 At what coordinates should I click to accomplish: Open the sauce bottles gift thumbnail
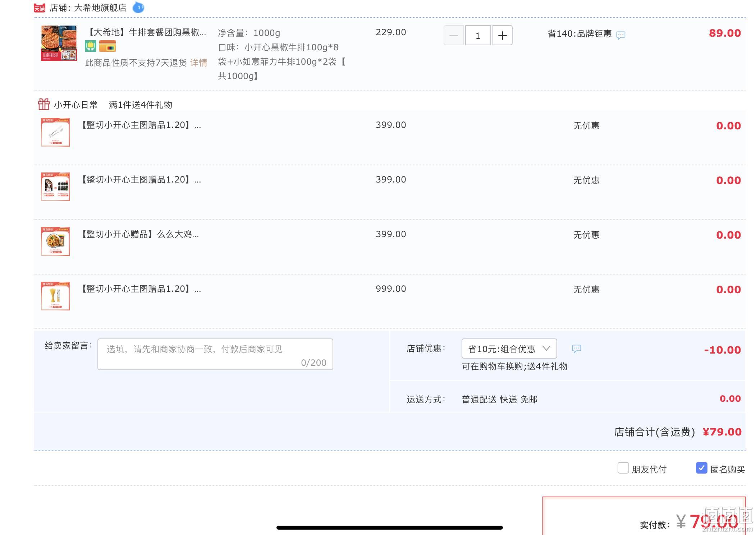[x=55, y=187]
